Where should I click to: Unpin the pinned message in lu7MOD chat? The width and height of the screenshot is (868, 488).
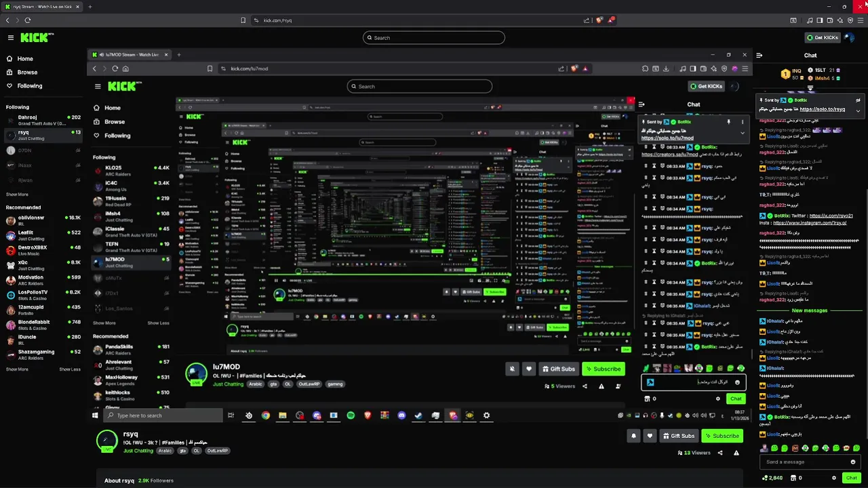(x=729, y=122)
